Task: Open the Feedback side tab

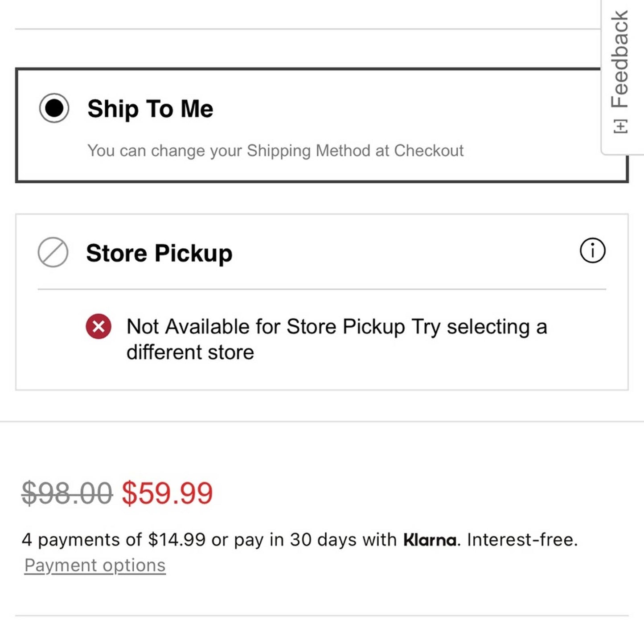Action: pos(620,60)
